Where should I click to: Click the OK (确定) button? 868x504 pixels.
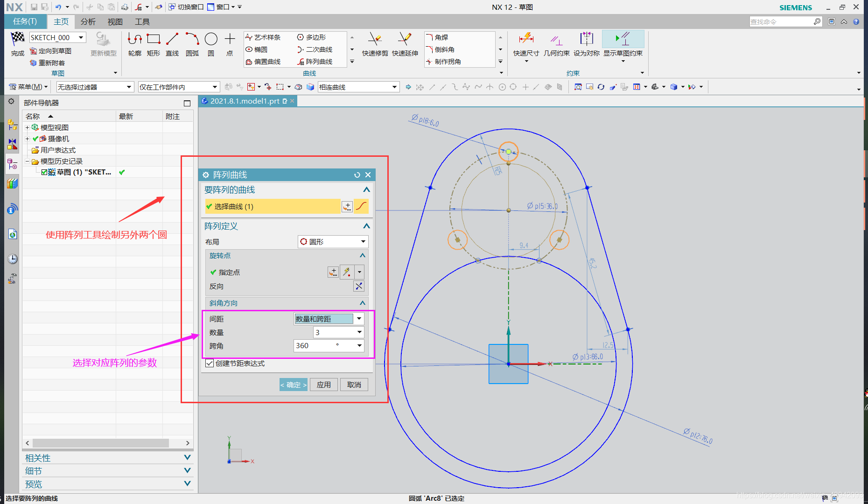click(294, 385)
